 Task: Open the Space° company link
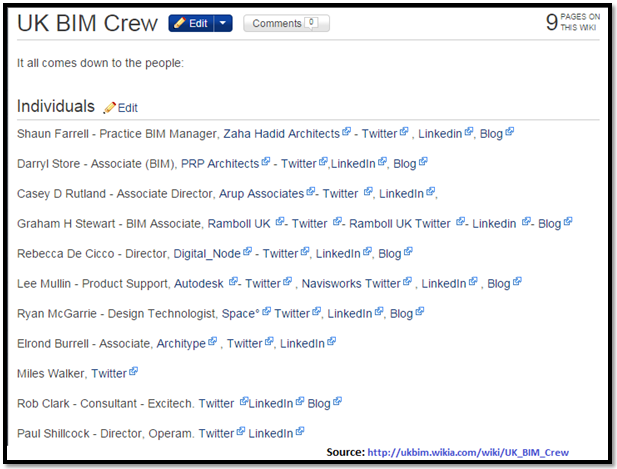(x=241, y=314)
